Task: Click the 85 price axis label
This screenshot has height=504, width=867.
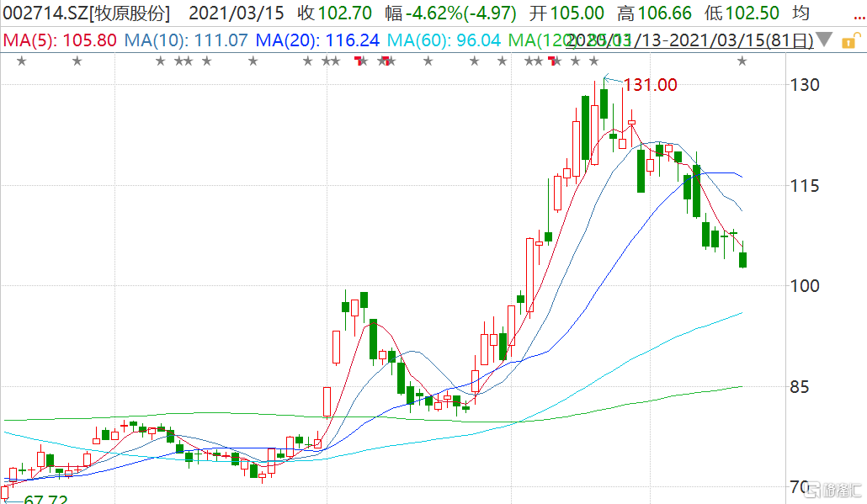Action: point(800,387)
